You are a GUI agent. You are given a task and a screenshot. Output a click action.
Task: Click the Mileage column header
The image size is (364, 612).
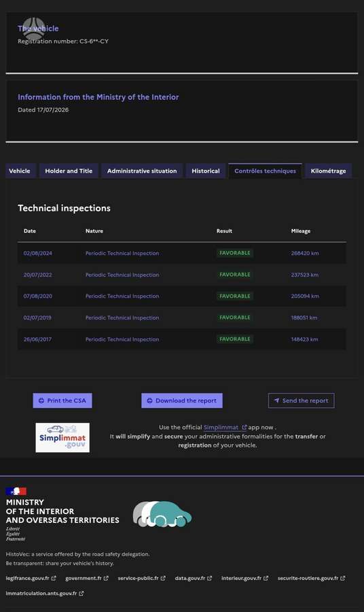[x=301, y=231]
